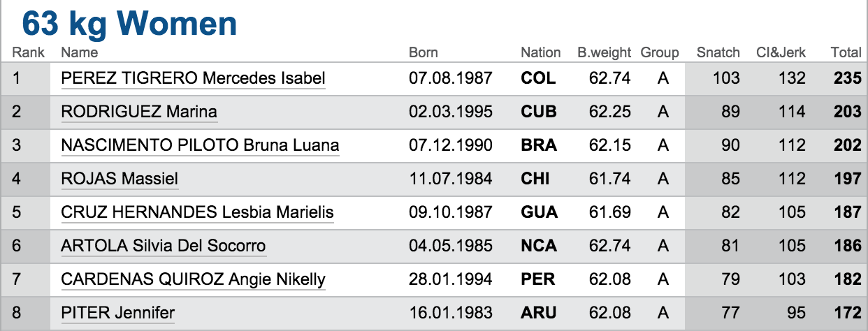The image size is (868, 331).
Task: Click NASCIMENTO PILOTO Bruna Luana name
Action: (x=201, y=145)
